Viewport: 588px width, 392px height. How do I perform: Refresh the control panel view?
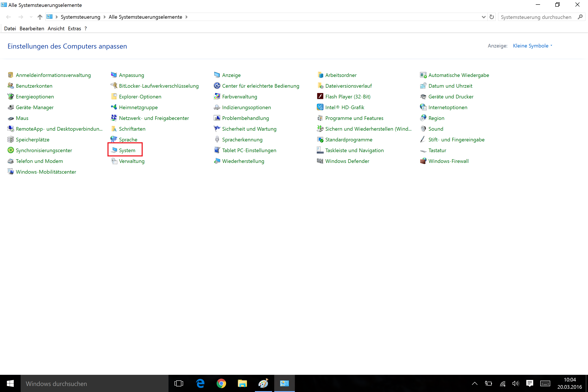492,17
